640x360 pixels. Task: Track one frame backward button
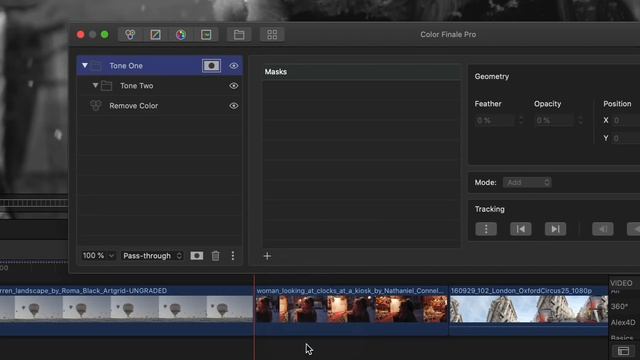click(603, 229)
